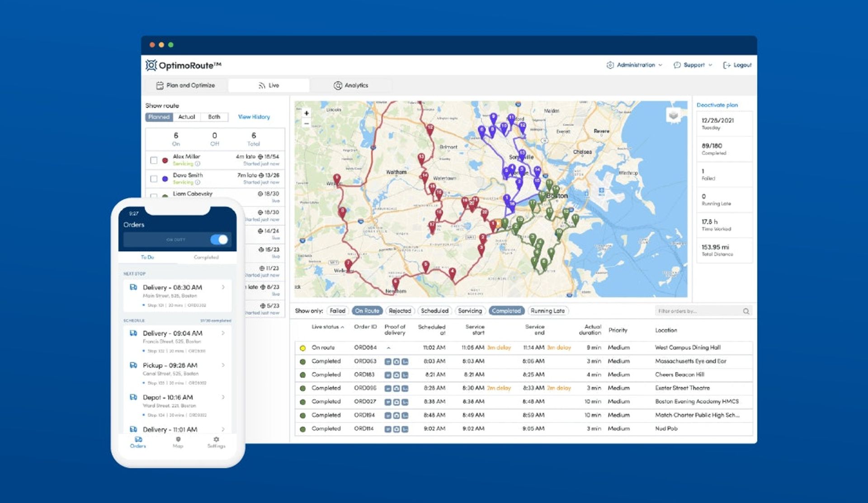Click the green status dot for ORD063
The image size is (868, 503).
302,362
